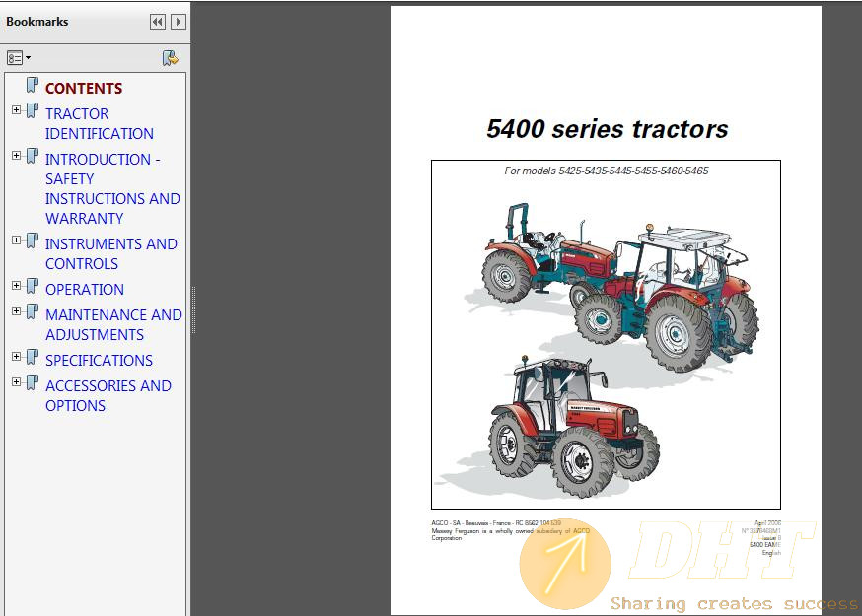Image resolution: width=862 pixels, height=616 pixels.
Task: Click the '5400 series tractors' title
Action: coord(607,129)
